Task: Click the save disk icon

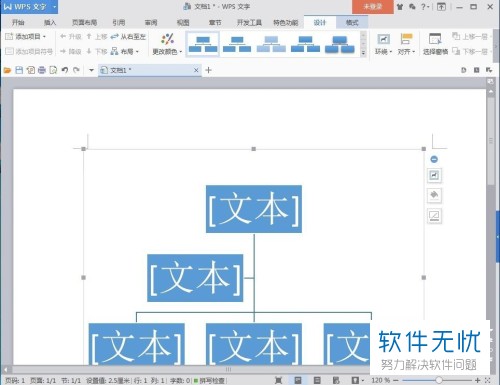Action: [19, 70]
